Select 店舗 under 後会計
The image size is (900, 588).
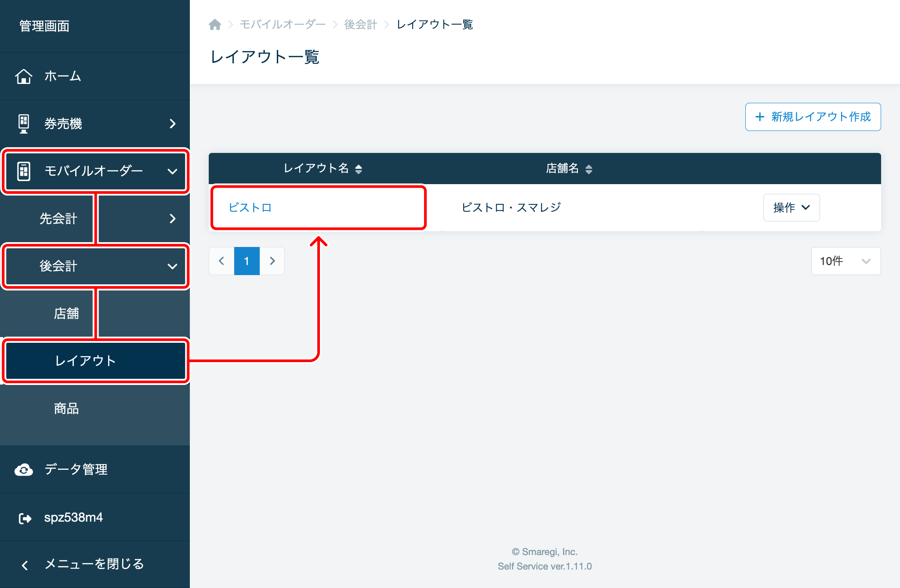(67, 314)
